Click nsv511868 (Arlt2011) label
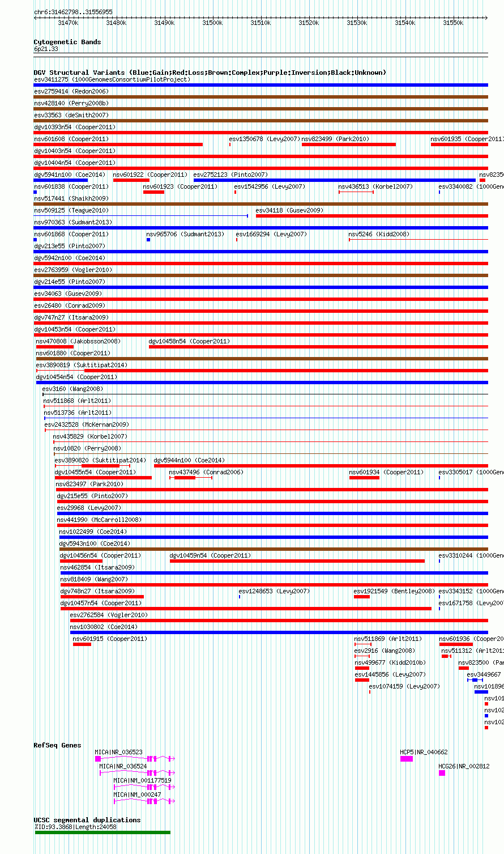504x854 pixels. coord(77,401)
